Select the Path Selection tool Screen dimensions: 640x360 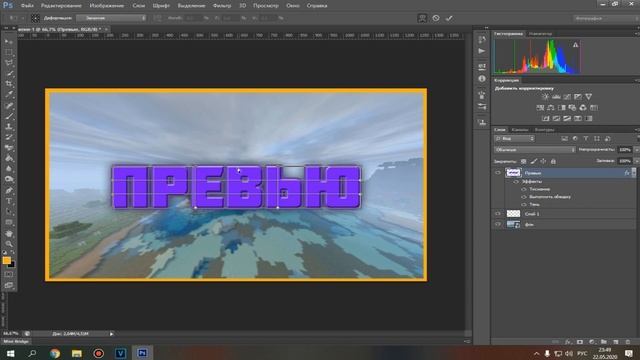pos(9,211)
